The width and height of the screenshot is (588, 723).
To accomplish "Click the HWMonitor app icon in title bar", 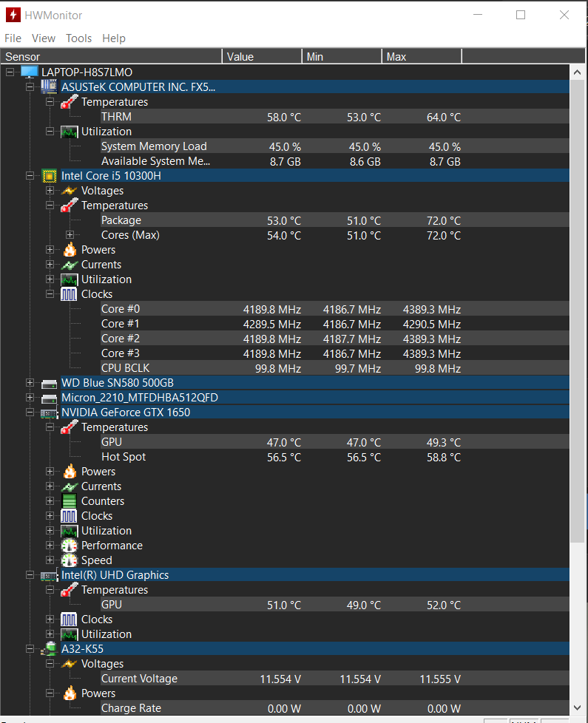I will coord(13,15).
